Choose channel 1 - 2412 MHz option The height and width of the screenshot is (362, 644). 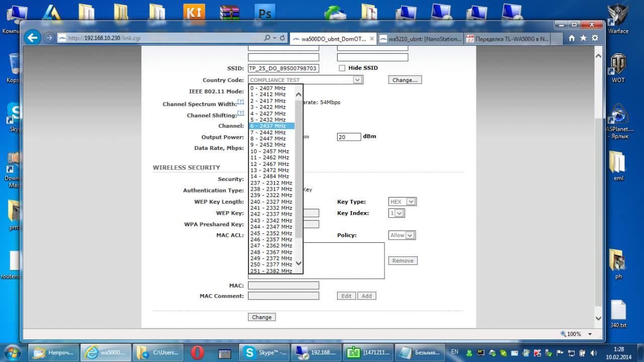pos(268,95)
